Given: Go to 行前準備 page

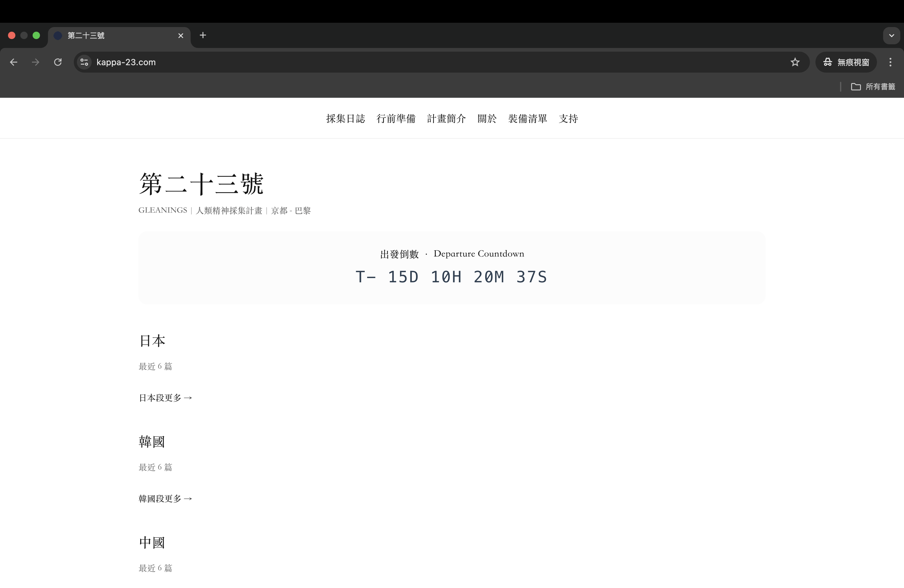Looking at the screenshot, I should coord(396,119).
